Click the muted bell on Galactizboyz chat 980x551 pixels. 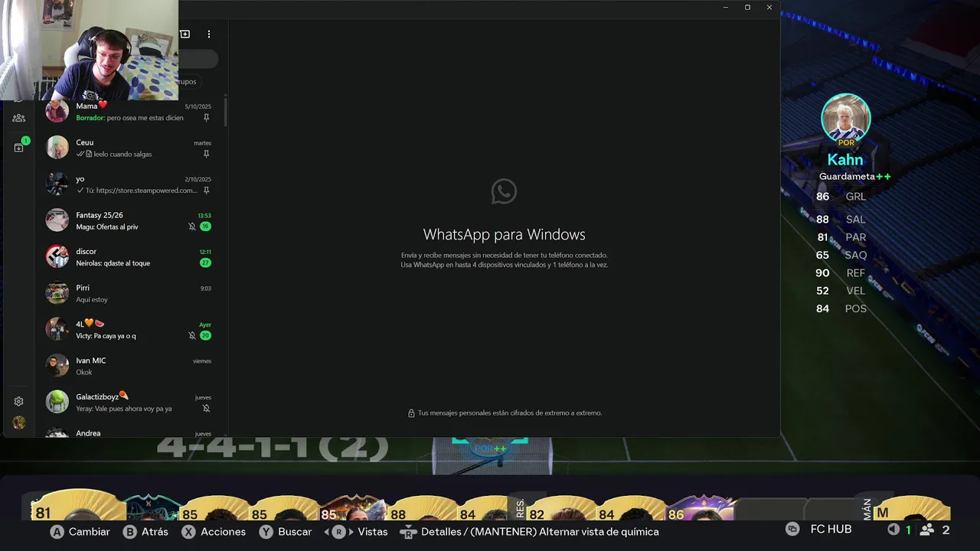coord(206,409)
